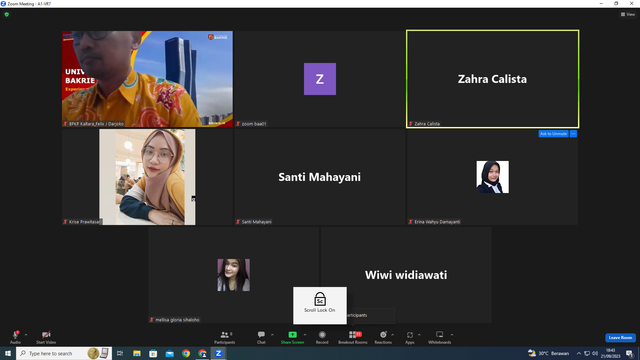Open the Participants panel

pyautogui.click(x=224, y=337)
